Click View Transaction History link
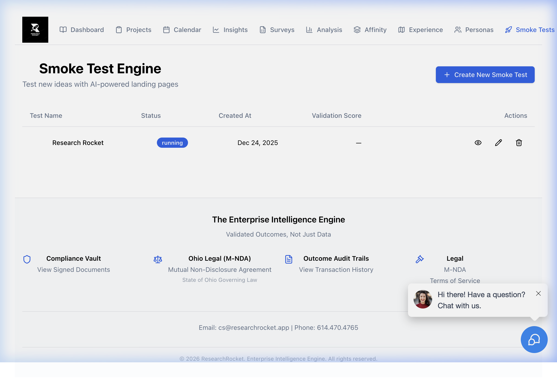The image size is (557, 392). (x=336, y=270)
